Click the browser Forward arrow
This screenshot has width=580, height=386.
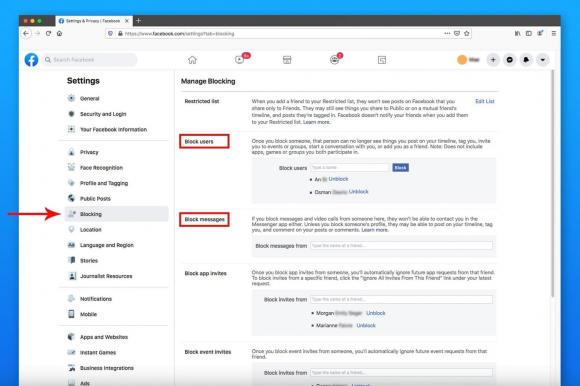click(x=37, y=33)
